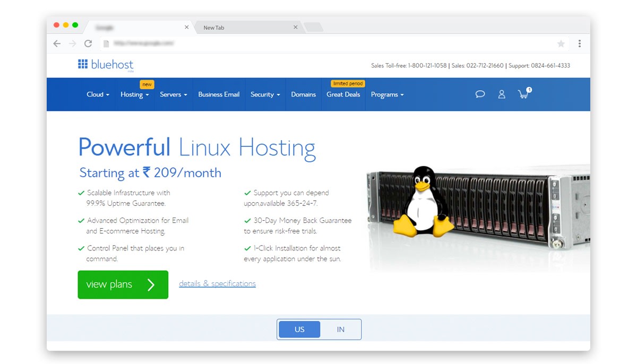The image size is (637, 364).
Task: Click the Advanced Optimization for Email text
Action: point(133,226)
